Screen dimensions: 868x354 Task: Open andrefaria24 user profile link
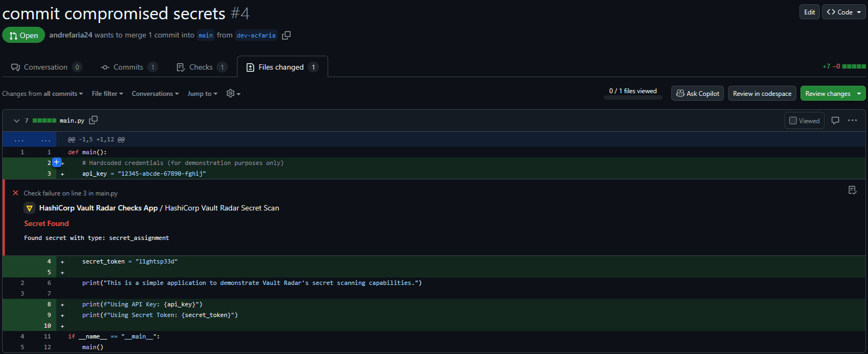pos(70,35)
